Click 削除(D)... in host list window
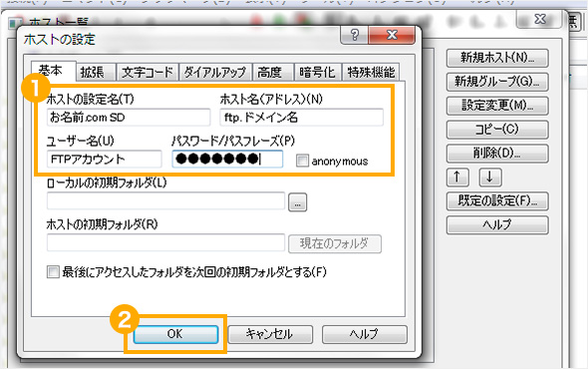The image size is (588, 369). tap(497, 154)
